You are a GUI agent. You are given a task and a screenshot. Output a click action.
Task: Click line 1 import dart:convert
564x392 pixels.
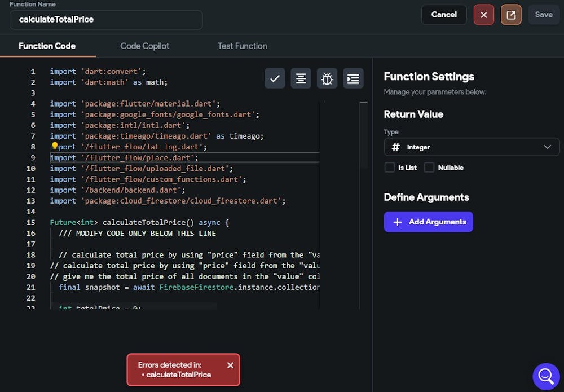point(98,71)
